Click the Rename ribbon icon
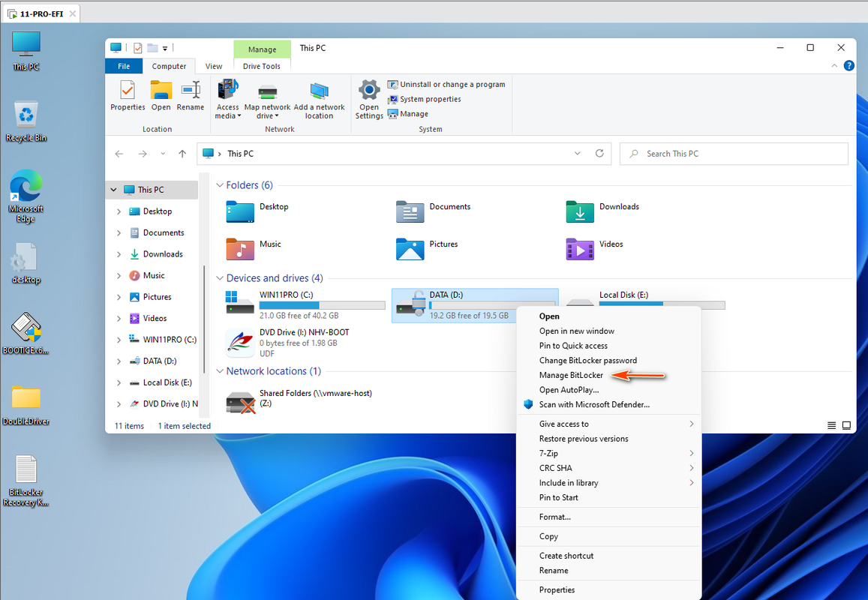 pos(191,95)
